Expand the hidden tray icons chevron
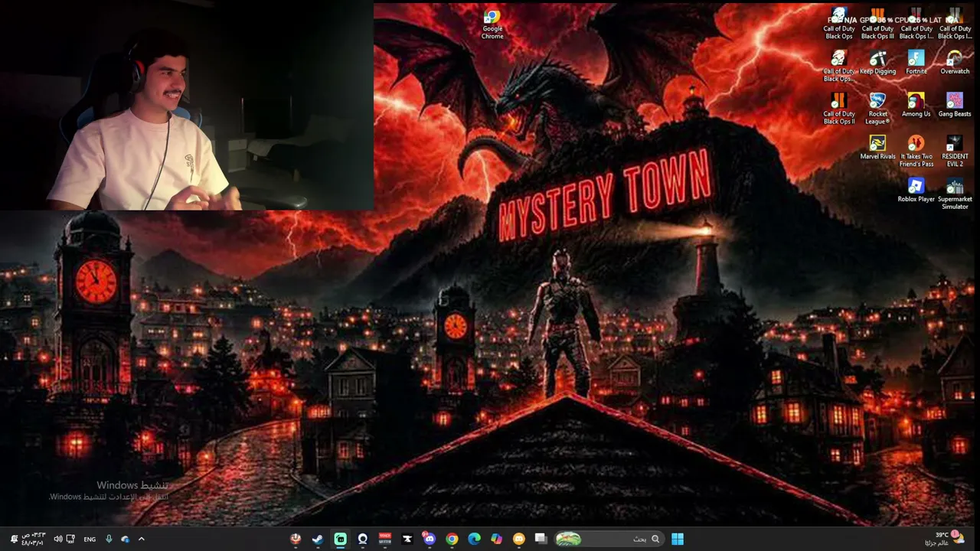The image size is (980, 551). (x=141, y=539)
